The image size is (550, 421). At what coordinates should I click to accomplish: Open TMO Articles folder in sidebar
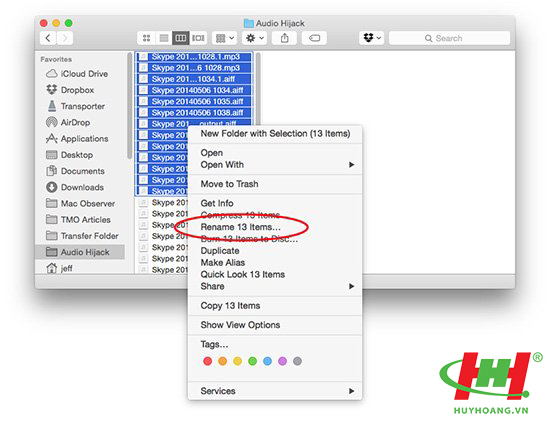pyautogui.click(x=78, y=219)
